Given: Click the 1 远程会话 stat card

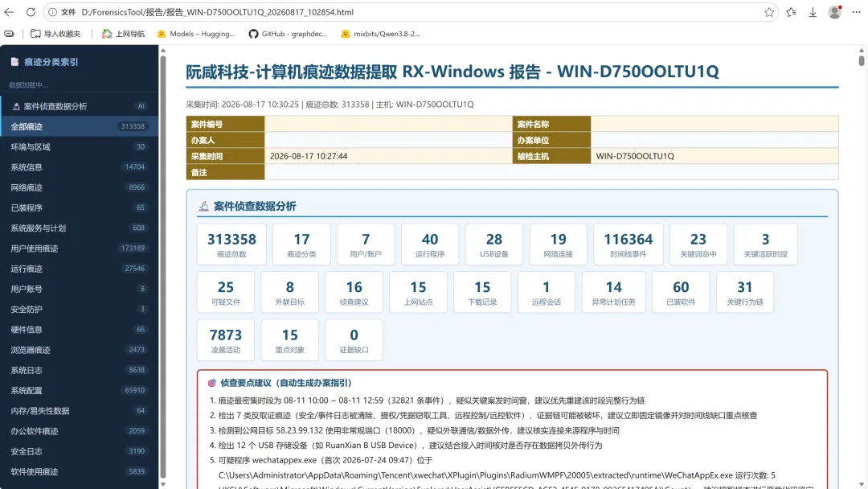Looking at the screenshot, I should [547, 292].
